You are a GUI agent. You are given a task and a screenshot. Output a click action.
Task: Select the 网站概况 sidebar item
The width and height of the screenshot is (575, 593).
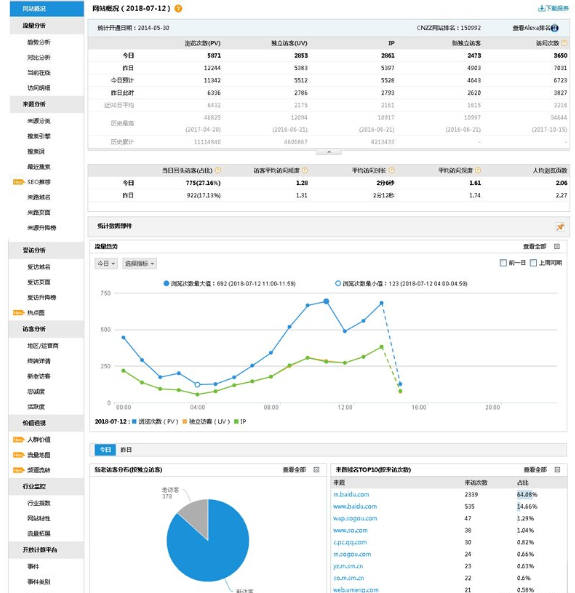[x=46, y=9]
